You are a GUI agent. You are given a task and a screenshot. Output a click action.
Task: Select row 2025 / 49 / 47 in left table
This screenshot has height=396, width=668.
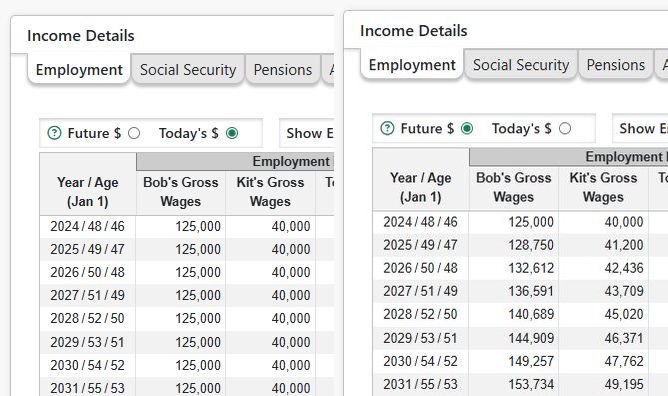pos(187,249)
